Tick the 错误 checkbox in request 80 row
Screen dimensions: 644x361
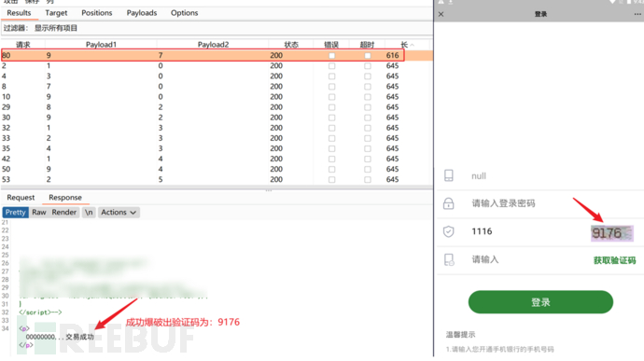point(332,55)
